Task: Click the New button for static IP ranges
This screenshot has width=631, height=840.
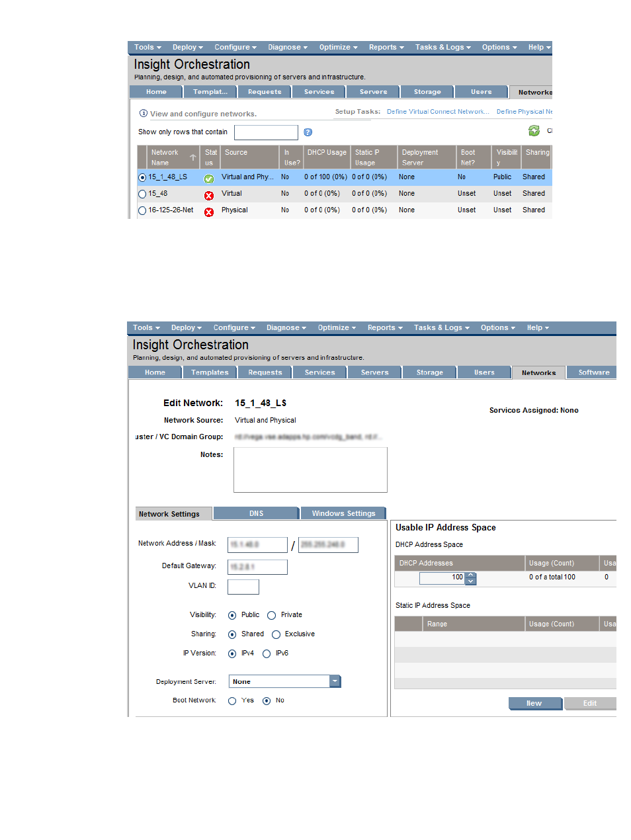Action: pos(534,704)
